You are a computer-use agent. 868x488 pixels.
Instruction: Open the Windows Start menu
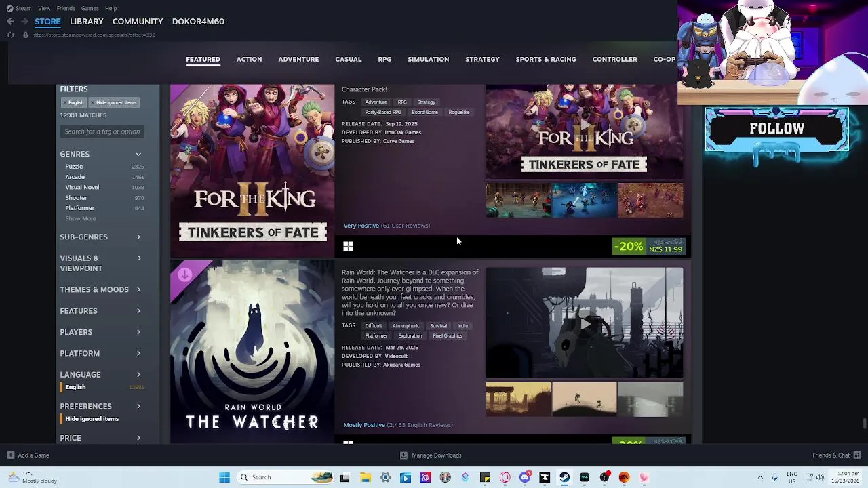[x=224, y=477]
